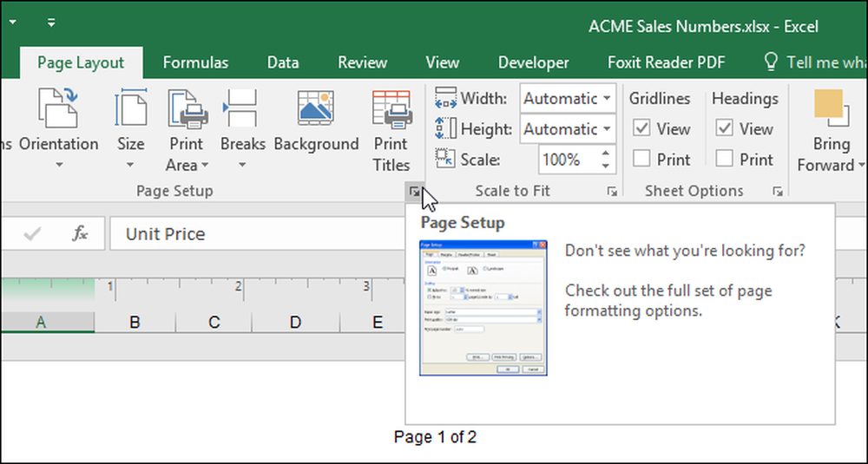Expand the Size dropdown arrow
Viewport: 868px width, 464px height.
(130, 165)
